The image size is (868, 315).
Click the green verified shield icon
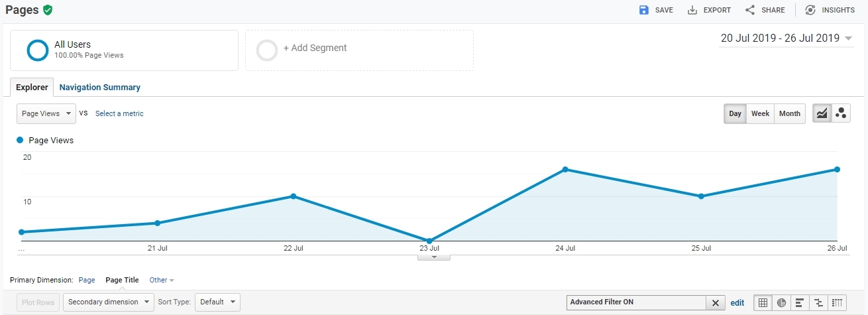coord(48,10)
